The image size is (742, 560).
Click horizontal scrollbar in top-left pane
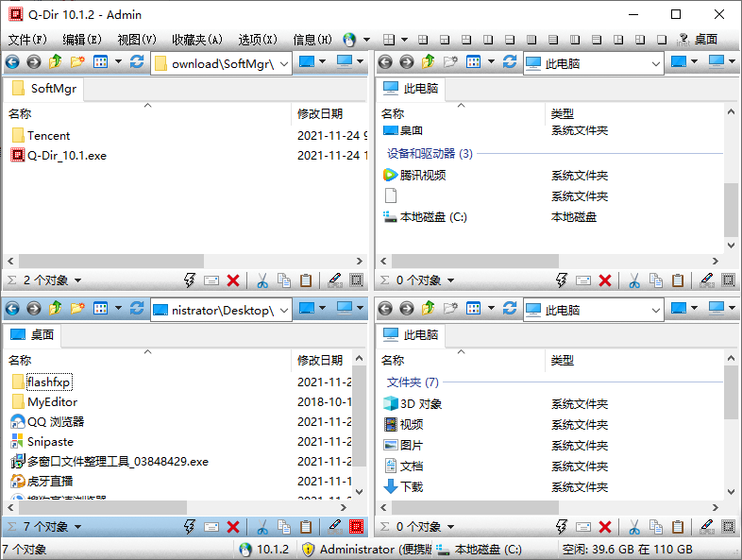(111, 261)
